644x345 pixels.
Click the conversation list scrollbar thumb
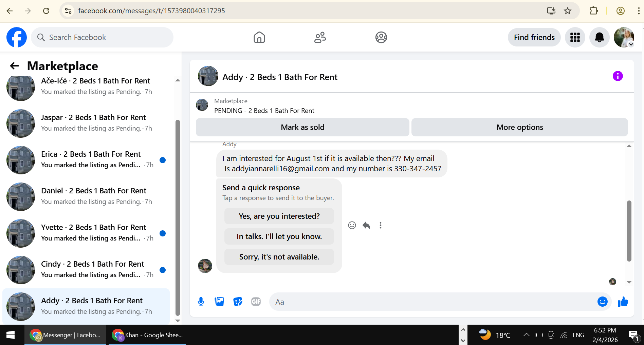(x=178, y=217)
